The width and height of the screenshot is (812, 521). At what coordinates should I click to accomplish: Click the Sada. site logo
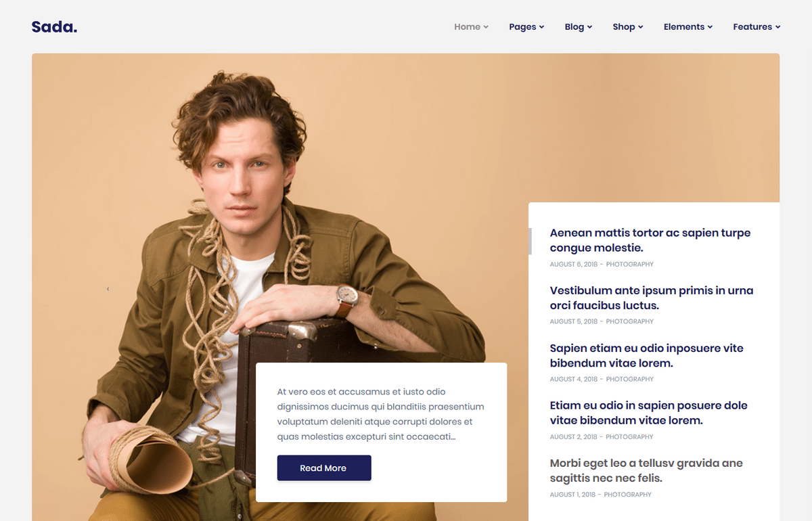coord(54,27)
